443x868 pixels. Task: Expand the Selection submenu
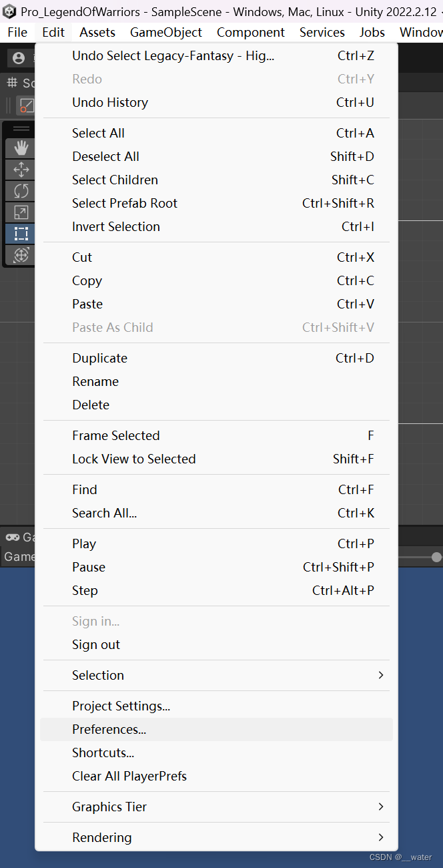point(227,675)
